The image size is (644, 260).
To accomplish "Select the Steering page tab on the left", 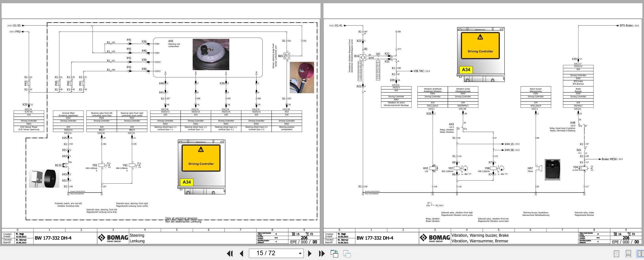I will click(x=137, y=238).
